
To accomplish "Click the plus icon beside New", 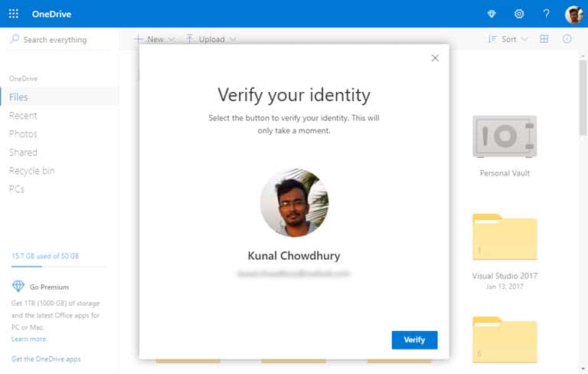I will [139, 39].
